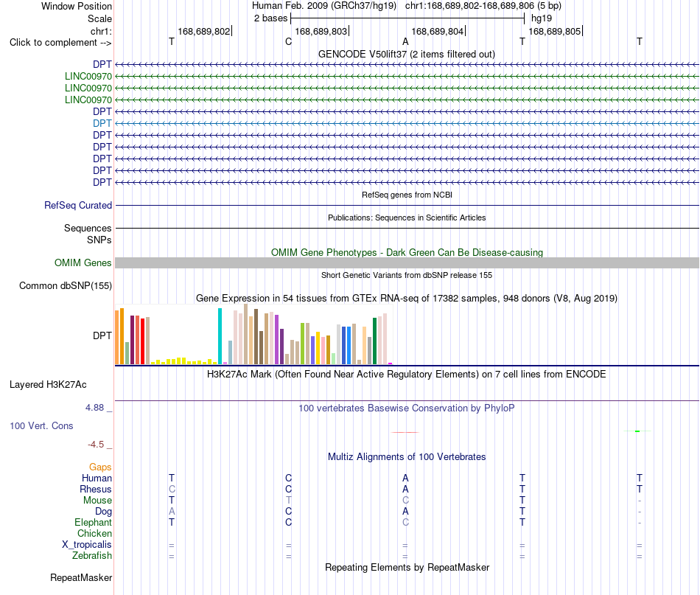Click the gray OMIM Genes bar
Viewport: 700px width, 595px height.
[x=407, y=262]
